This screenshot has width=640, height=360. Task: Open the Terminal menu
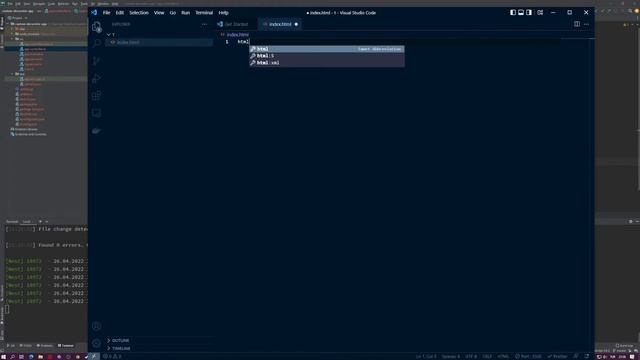click(204, 13)
